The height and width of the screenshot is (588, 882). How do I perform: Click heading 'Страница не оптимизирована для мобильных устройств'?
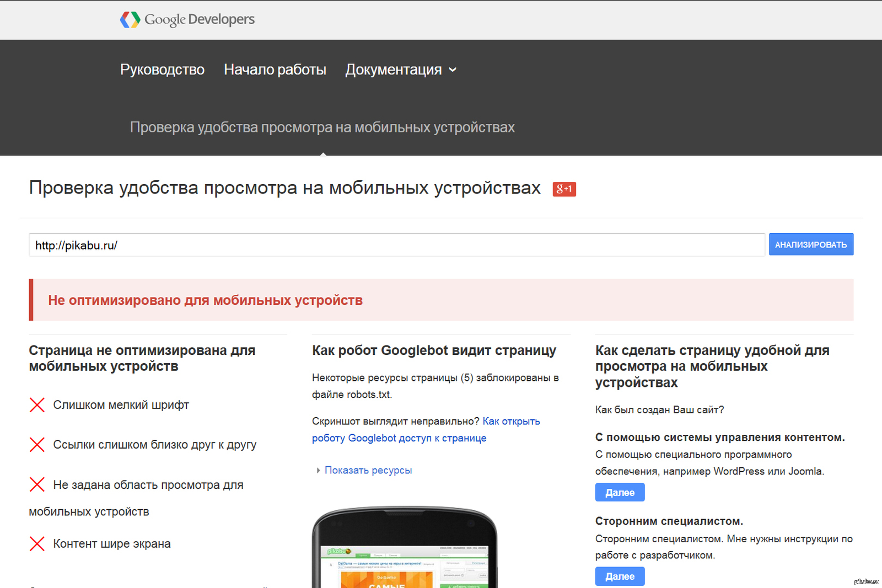(142, 358)
